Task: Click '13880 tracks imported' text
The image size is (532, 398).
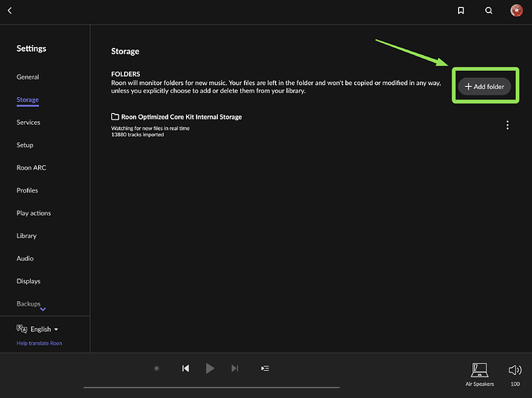Action: pyautogui.click(x=138, y=135)
